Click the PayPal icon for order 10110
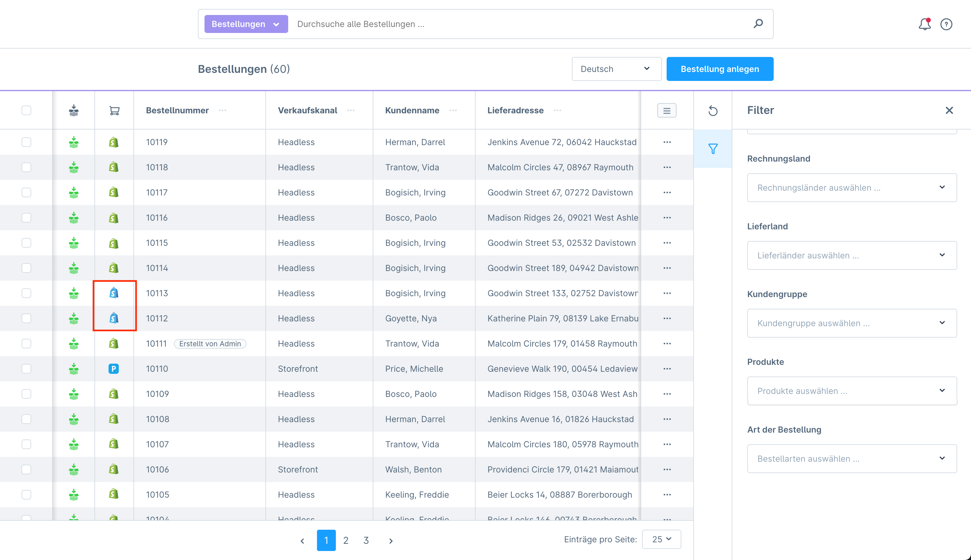The height and width of the screenshot is (560, 971). pyautogui.click(x=113, y=368)
